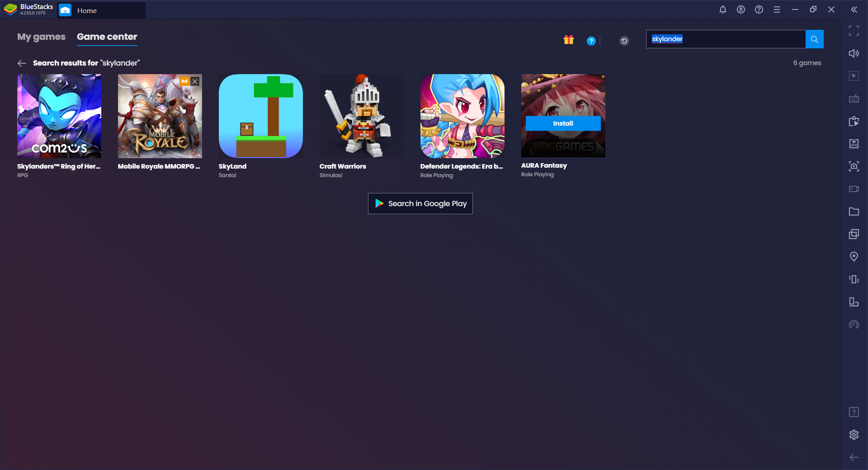Open the notifications bell
Image resolution: width=868 pixels, height=470 pixels.
pyautogui.click(x=723, y=9)
